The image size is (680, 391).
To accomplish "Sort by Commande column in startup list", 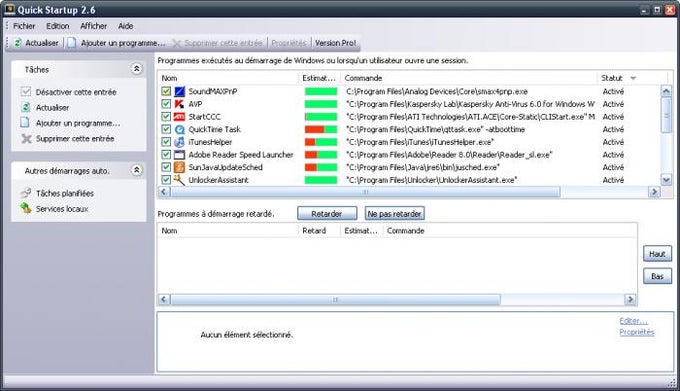I will (x=469, y=78).
